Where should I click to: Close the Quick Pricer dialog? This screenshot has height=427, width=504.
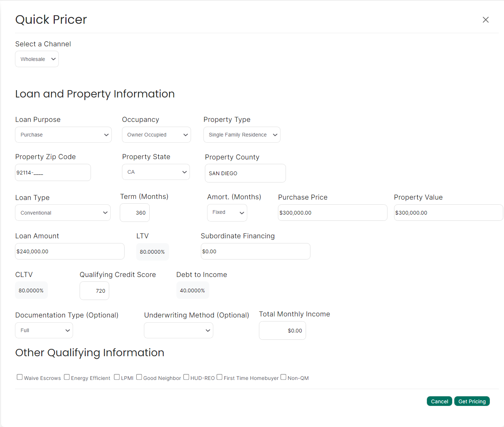(485, 20)
